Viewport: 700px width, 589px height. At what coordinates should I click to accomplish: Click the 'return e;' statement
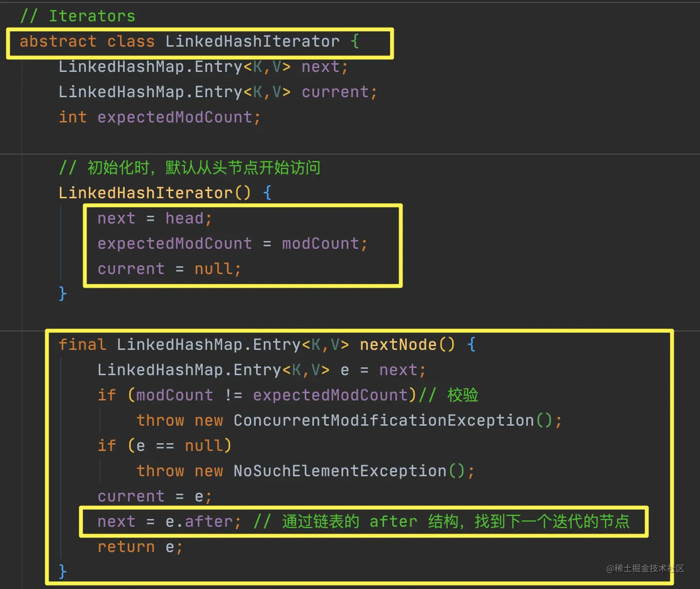[x=140, y=547]
